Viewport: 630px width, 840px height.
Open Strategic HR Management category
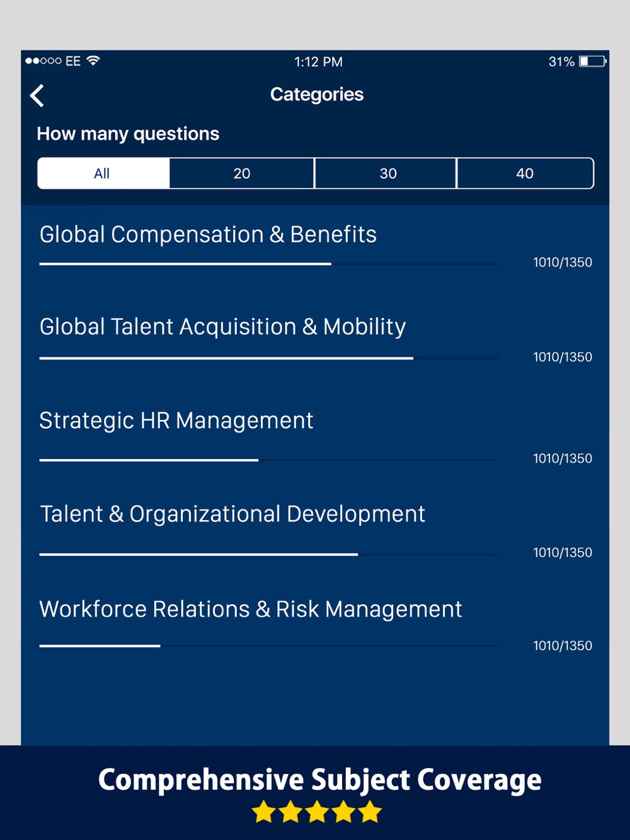click(315, 436)
